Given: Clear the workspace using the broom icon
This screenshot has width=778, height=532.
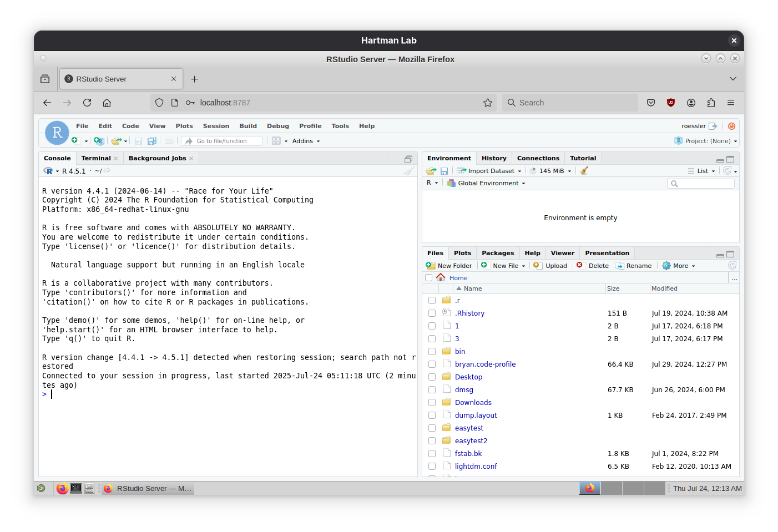Looking at the screenshot, I should [583, 170].
